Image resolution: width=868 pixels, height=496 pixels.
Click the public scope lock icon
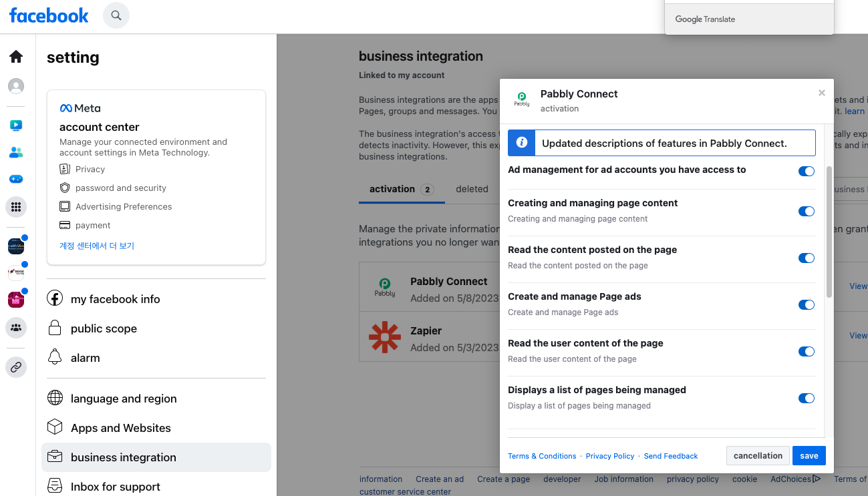tap(55, 328)
